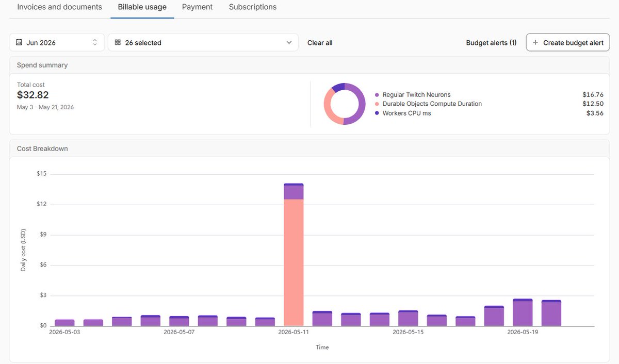This screenshot has width=619, height=364.
Task: Click the $15 y-axis label
Action: pos(41,174)
